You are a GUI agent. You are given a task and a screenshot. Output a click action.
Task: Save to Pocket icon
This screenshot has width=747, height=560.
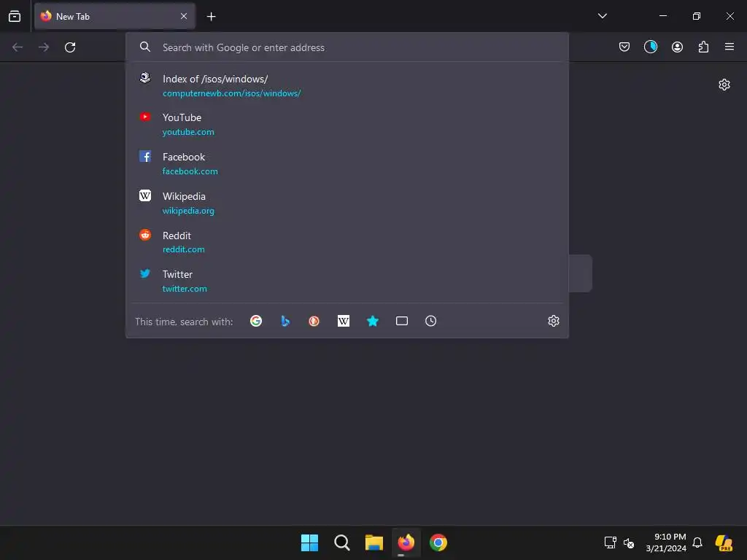[x=624, y=47]
